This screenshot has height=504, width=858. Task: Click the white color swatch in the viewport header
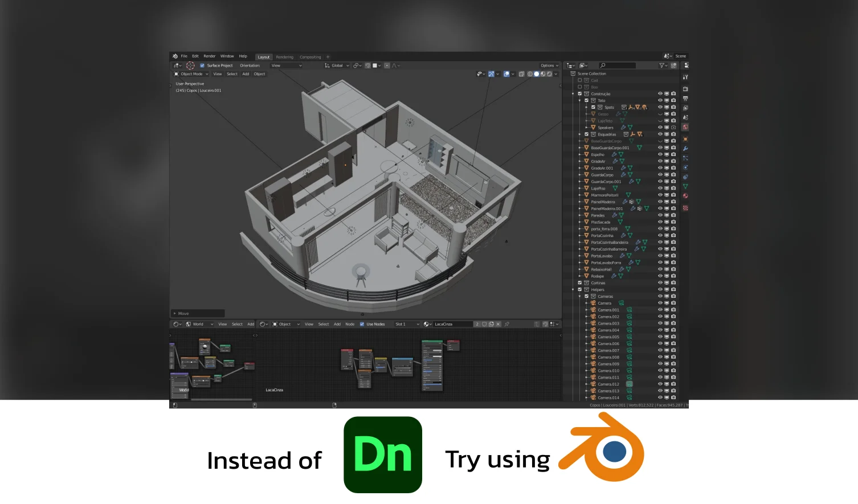[x=375, y=65]
